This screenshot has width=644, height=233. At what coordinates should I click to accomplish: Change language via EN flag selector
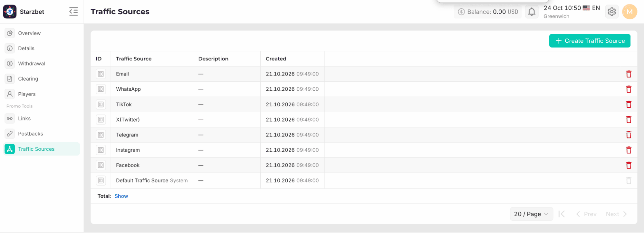click(x=591, y=8)
